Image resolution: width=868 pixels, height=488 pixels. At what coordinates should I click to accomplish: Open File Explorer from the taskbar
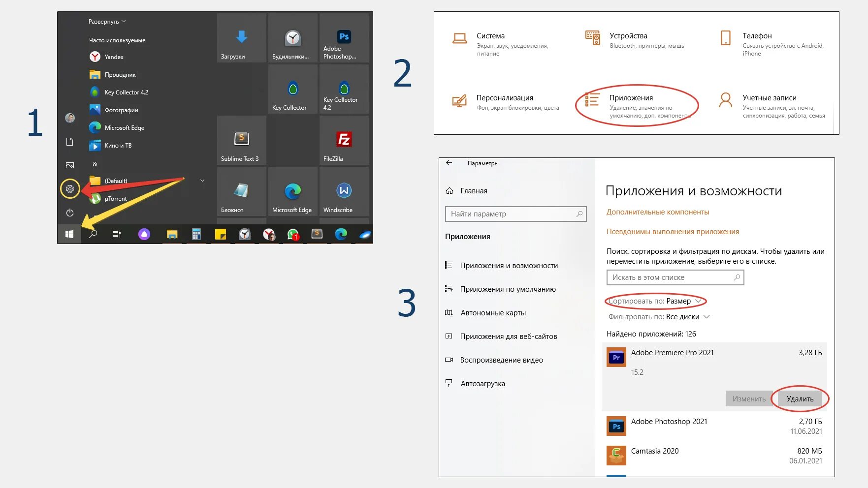point(172,234)
